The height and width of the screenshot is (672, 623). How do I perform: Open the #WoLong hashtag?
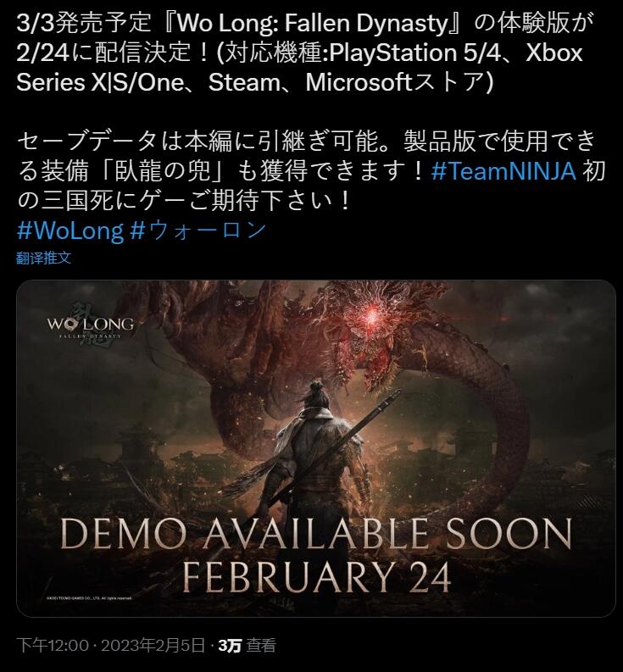click(70, 230)
